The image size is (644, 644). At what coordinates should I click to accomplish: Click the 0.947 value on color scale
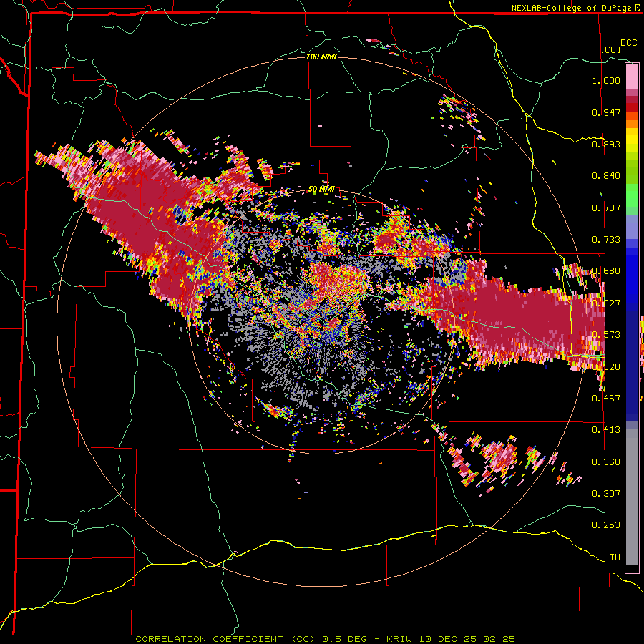606,112
